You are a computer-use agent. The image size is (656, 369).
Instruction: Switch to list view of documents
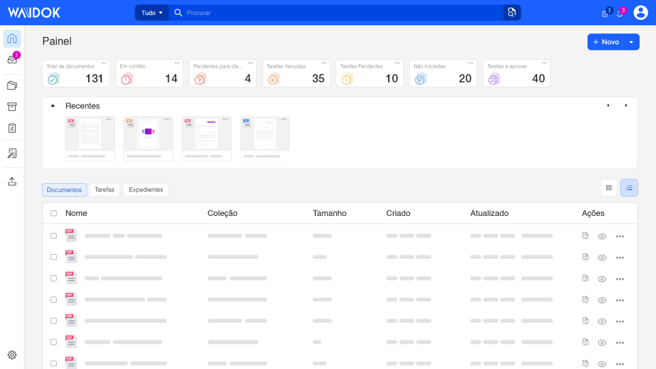629,188
